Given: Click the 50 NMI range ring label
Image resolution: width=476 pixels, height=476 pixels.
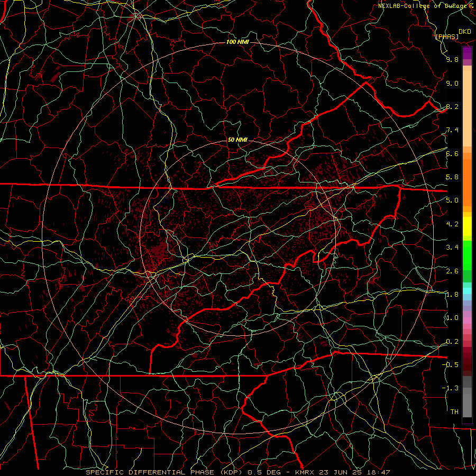Looking at the screenshot, I should (237, 140).
